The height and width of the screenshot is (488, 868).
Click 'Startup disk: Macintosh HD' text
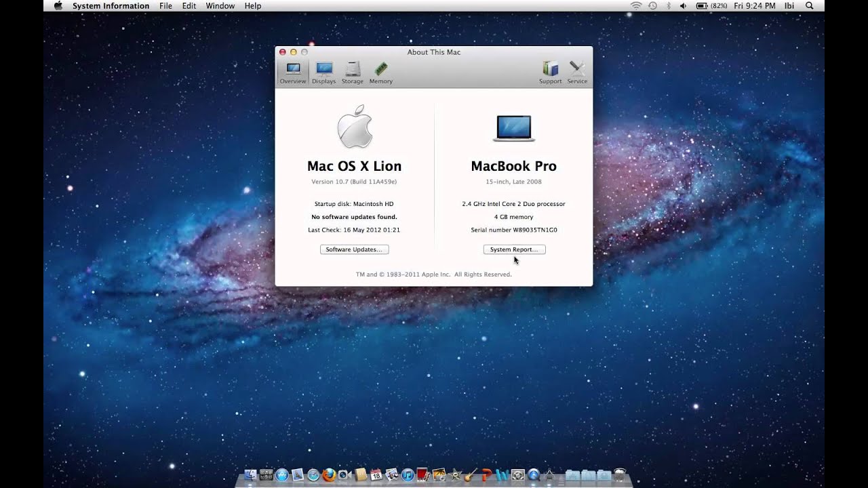point(354,204)
